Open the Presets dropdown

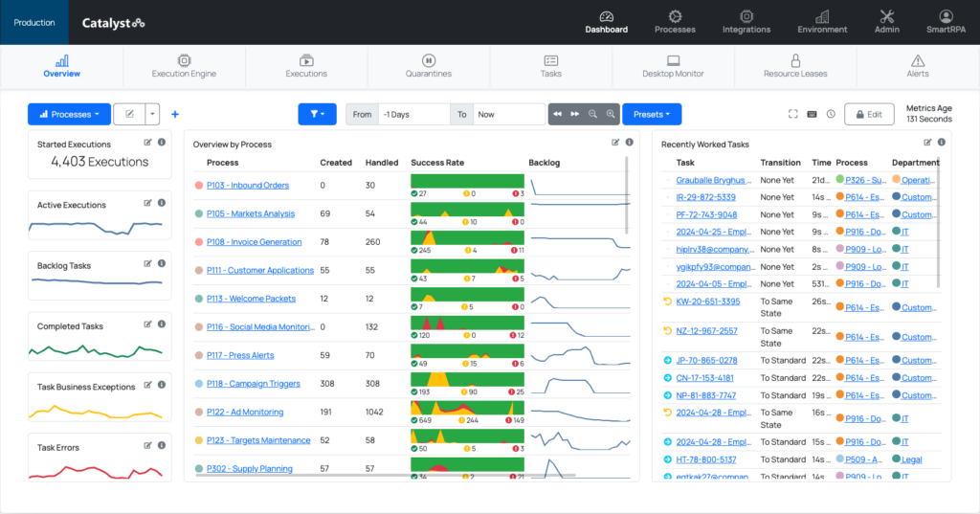point(652,114)
